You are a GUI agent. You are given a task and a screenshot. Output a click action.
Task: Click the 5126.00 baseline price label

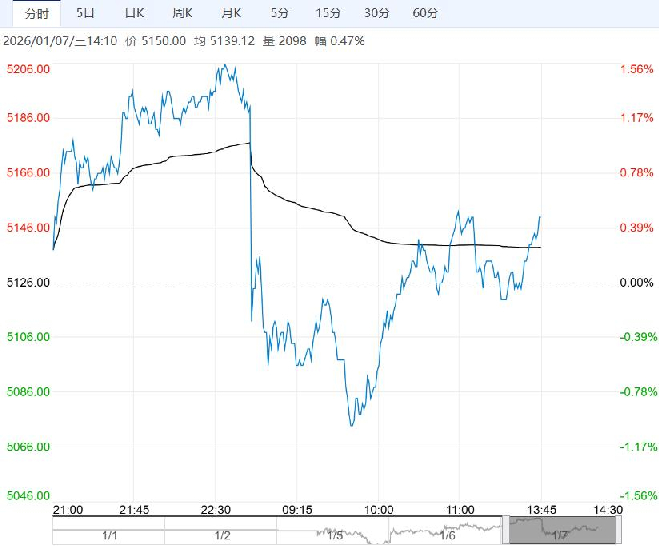coord(28,283)
